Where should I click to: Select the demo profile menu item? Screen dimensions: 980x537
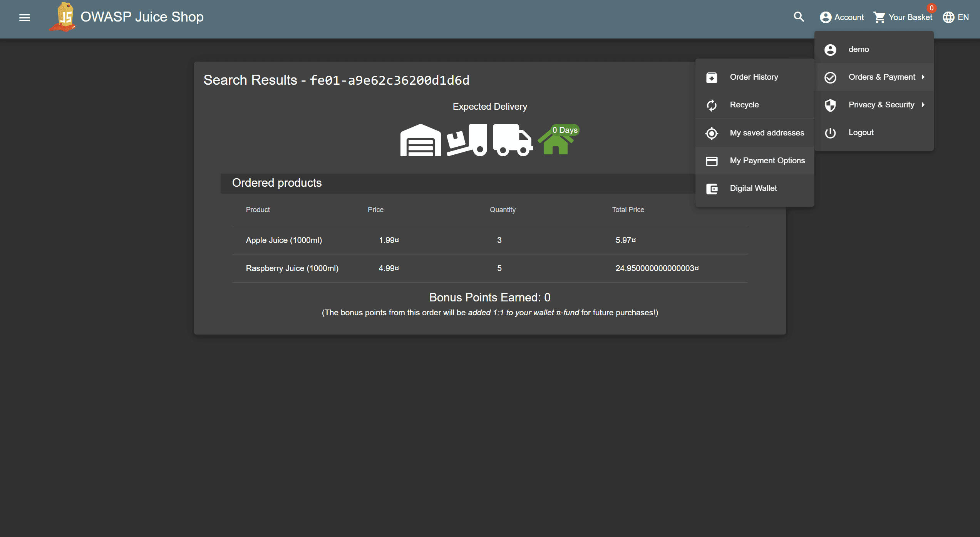click(874, 49)
